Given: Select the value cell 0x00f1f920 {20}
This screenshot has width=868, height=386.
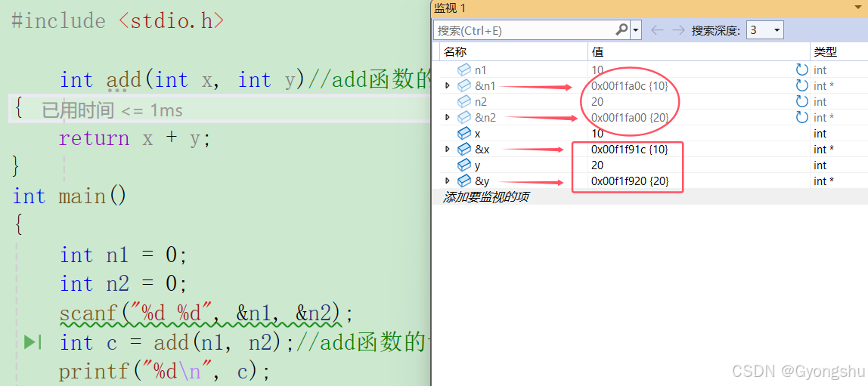Looking at the screenshot, I should (629, 181).
